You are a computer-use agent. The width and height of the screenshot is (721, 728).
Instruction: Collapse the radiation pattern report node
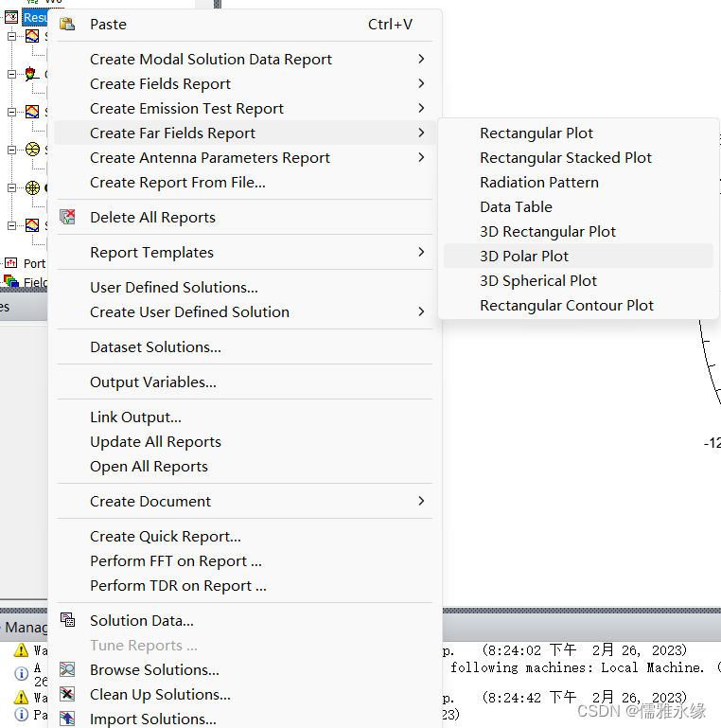[x=12, y=150]
